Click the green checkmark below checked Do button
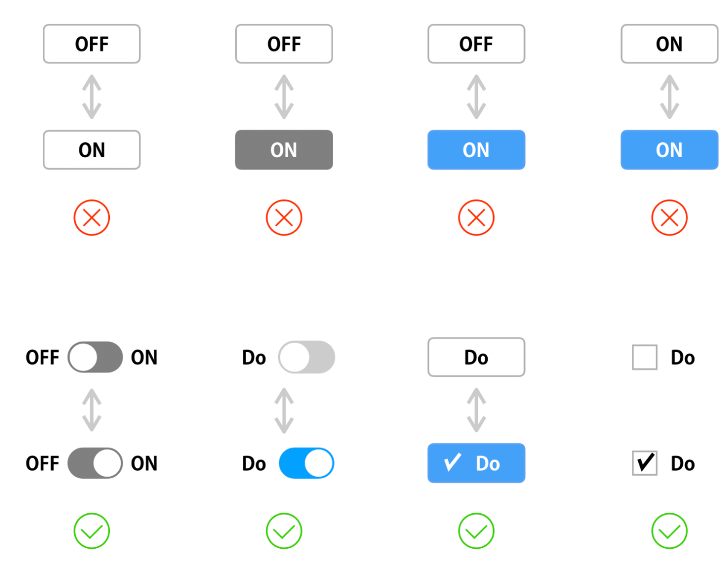The width and height of the screenshot is (722, 588). (477, 531)
